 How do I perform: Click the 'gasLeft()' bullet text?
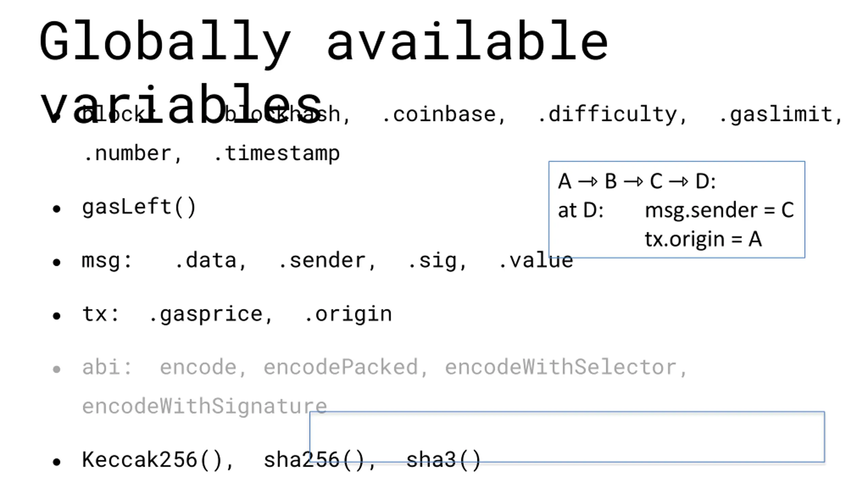(139, 207)
